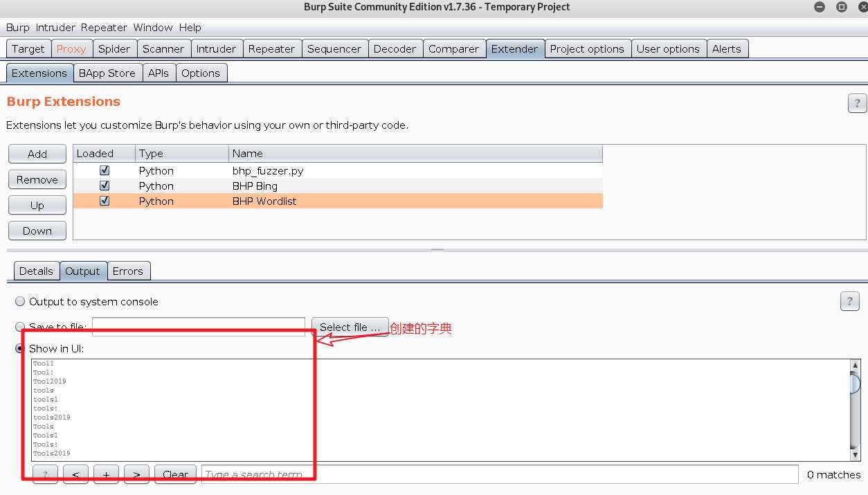868x495 pixels.
Task: Show the extension Output tab
Action: [82, 271]
